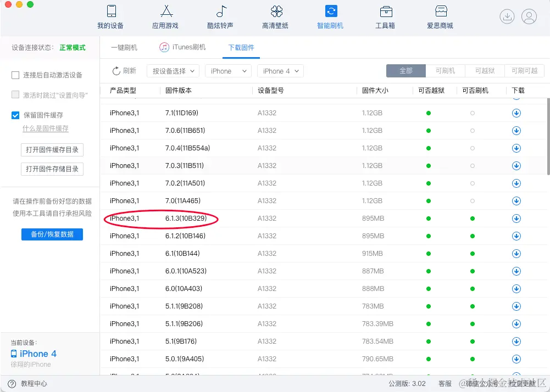This screenshot has width=550, height=392.
Task: Open the downloads manager icon
Action: pos(507,16)
